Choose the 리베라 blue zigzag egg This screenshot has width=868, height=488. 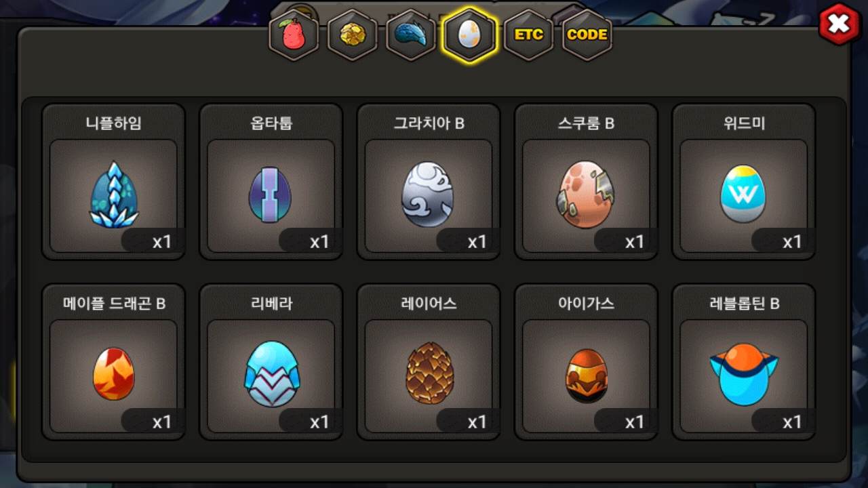[x=271, y=374]
